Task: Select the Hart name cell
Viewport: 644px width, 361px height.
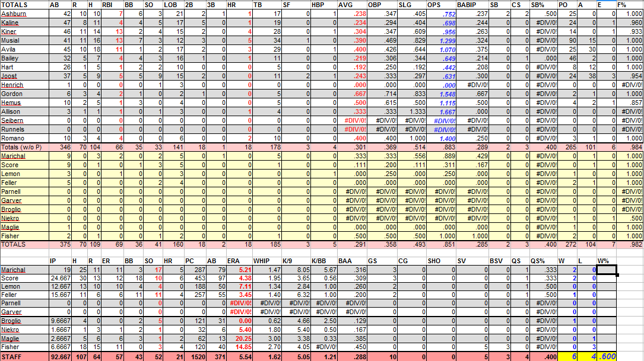Action: tap(24, 67)
